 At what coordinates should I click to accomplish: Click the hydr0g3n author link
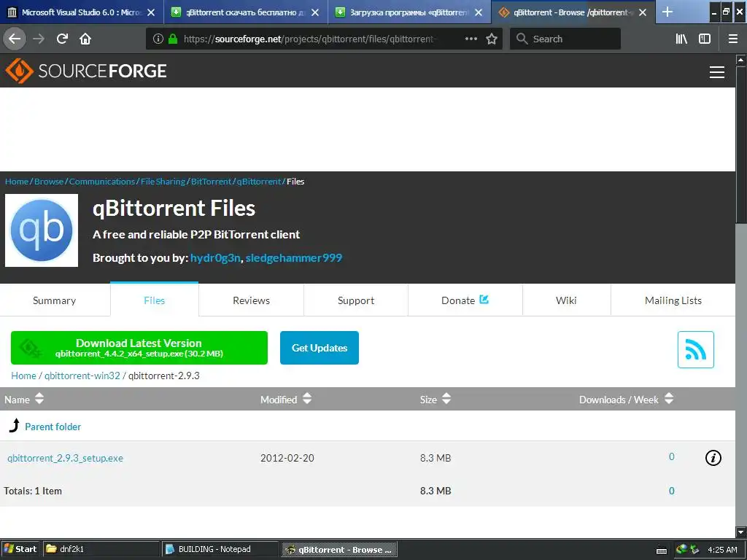(215, 257)
